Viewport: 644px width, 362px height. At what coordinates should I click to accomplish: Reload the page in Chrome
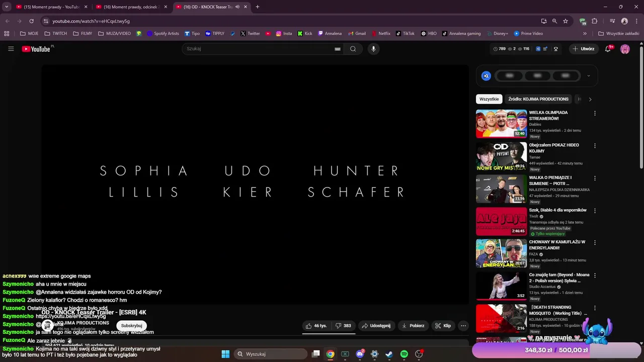[x=31, y=21]
